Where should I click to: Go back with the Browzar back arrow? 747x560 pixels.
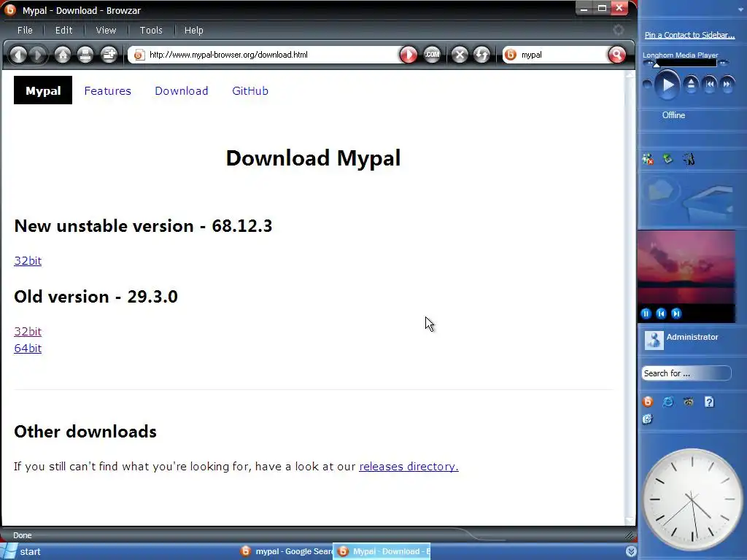click(18, 55)
